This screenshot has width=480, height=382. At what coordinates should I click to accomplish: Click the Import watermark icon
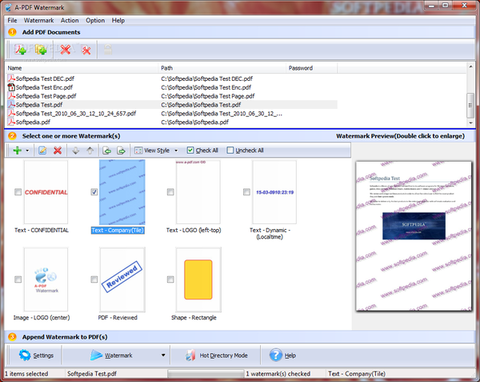[107, 151]
